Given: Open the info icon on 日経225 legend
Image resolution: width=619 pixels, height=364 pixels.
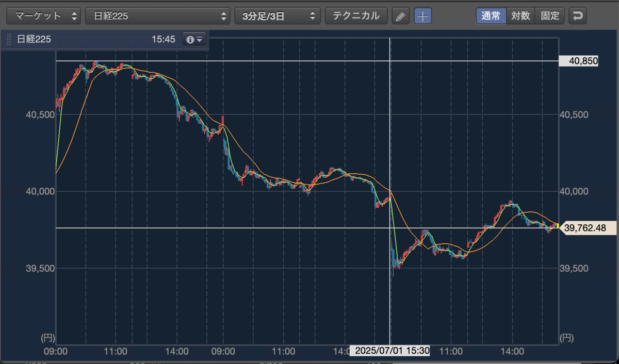Looking at the screenshot, I should 190,40.
